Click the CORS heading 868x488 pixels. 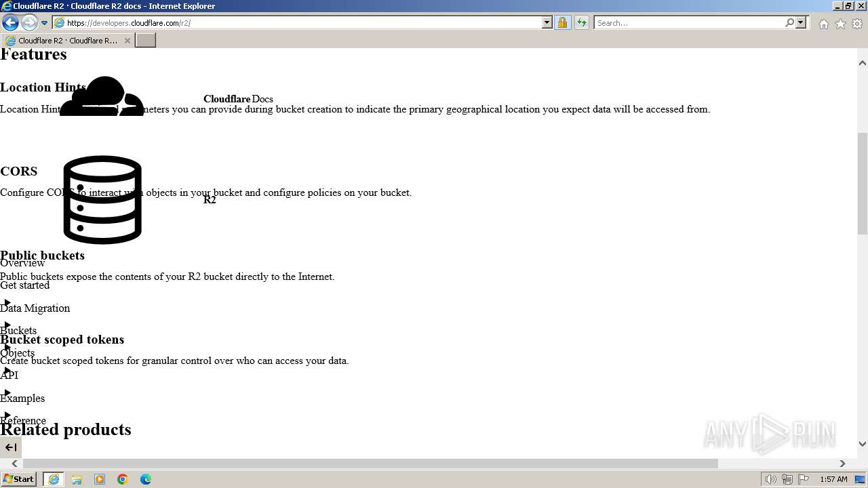(x=18, y=171)
